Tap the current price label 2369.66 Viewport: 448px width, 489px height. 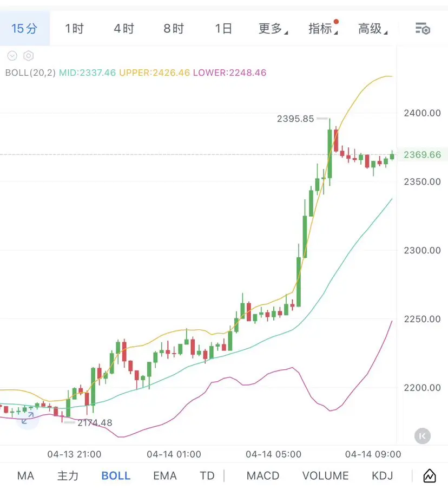point(422,155)
